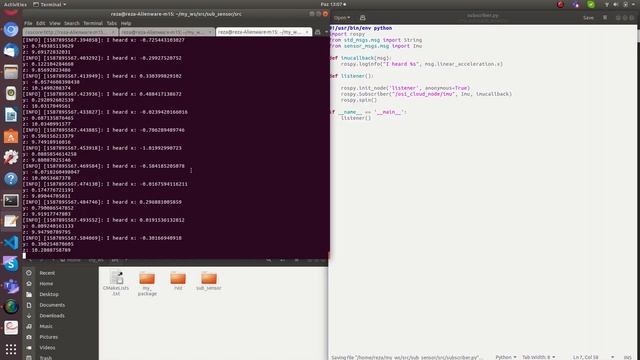640x360 pixels.
Task: Go to Home in Files sidebar
Action: [x=46, y=283]
